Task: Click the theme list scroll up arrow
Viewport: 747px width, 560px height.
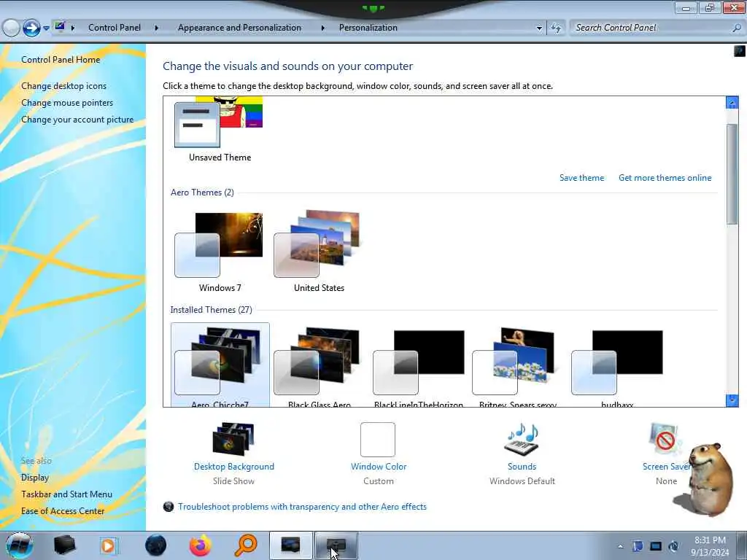Action: 732,102
